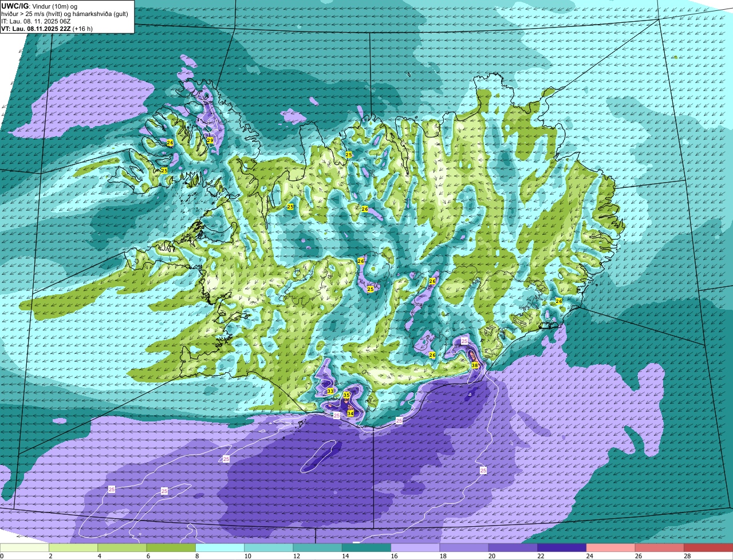The image size is (733, 560).
Task: Click the white '25' contour label above the yellow 38
Action: click(x=464, y=341)
